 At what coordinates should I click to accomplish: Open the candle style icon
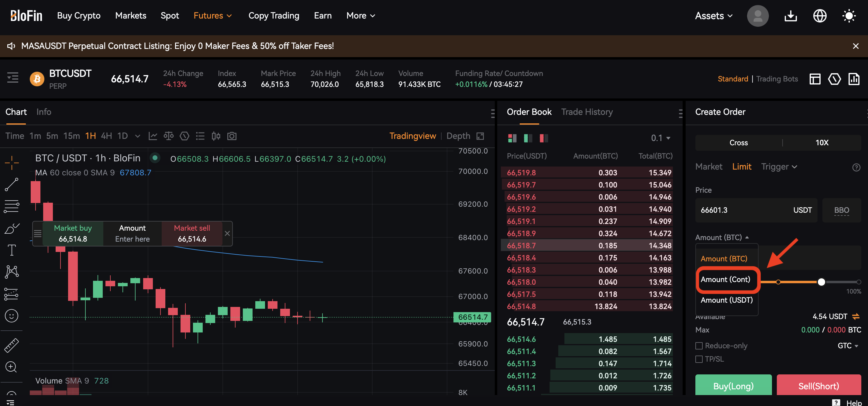click(x=216, y=136)
